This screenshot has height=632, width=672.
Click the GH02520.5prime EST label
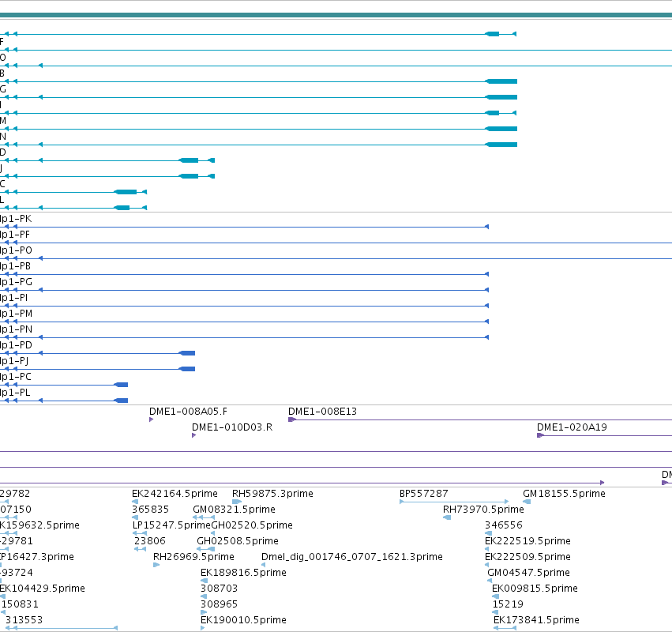(252, 525)
